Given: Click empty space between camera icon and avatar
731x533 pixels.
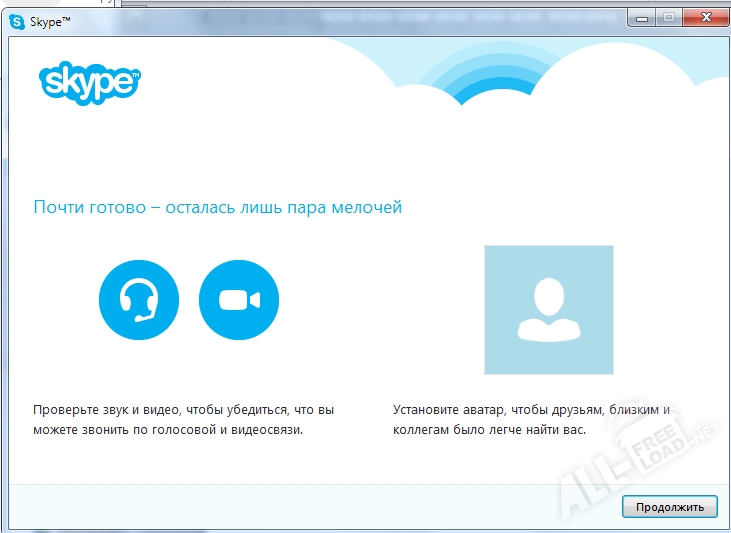Looking at the screenshot, I should (380, 300).
